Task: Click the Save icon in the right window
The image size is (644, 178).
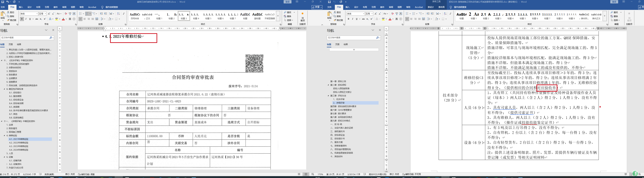Action: 329,2
